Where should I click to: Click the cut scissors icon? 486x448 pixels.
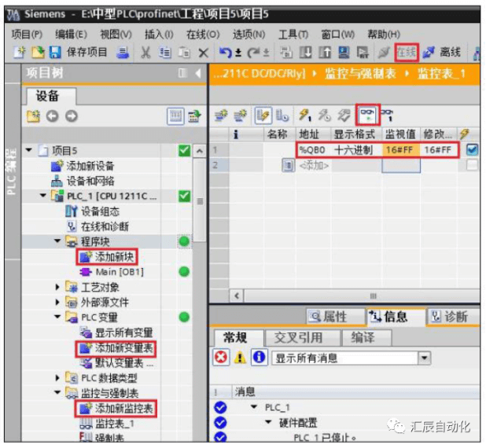145,53
